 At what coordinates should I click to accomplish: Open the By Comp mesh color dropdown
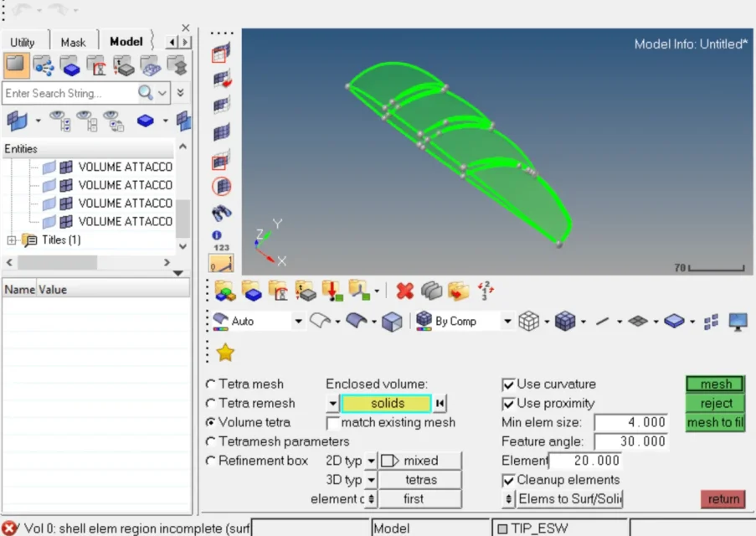coord(507,322)
